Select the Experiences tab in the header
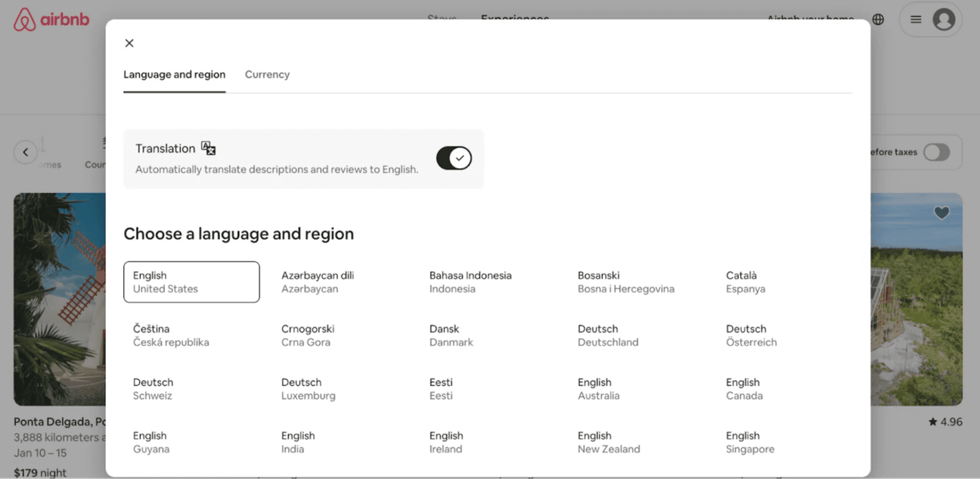The image size is (980, 479). [x=515, y=19]
